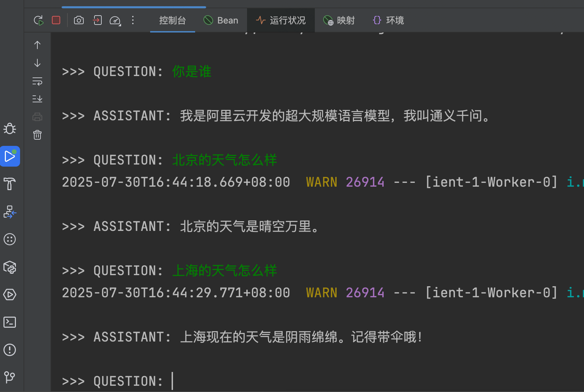Open the profiler gauge icon
The image size is (584, 392).
click(x=115, y=21)
